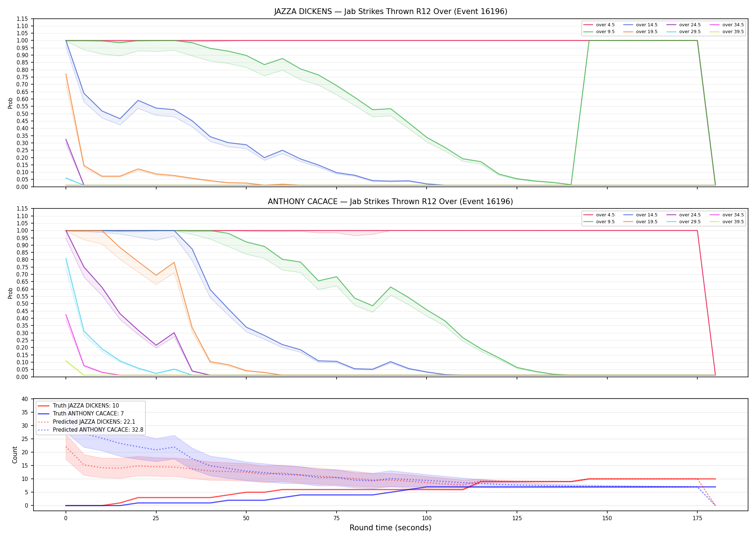
Task: Click the Count axis tick label 35
Action: (x=25, y=412)
